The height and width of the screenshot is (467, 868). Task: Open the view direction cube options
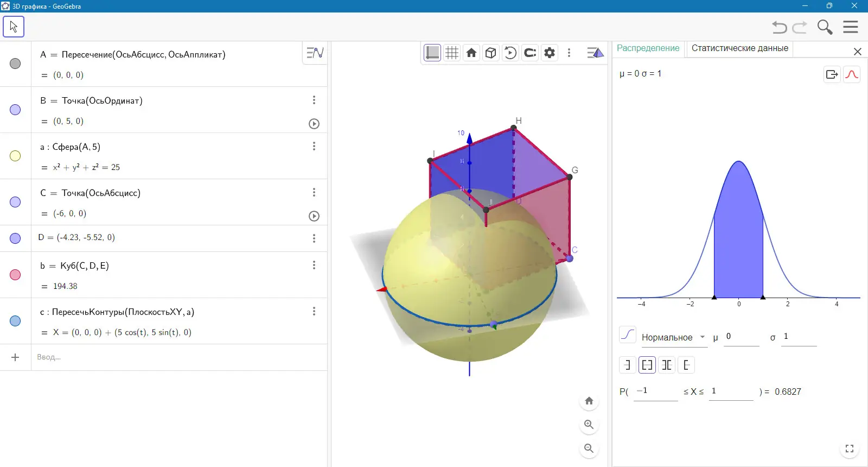point(491,53)
